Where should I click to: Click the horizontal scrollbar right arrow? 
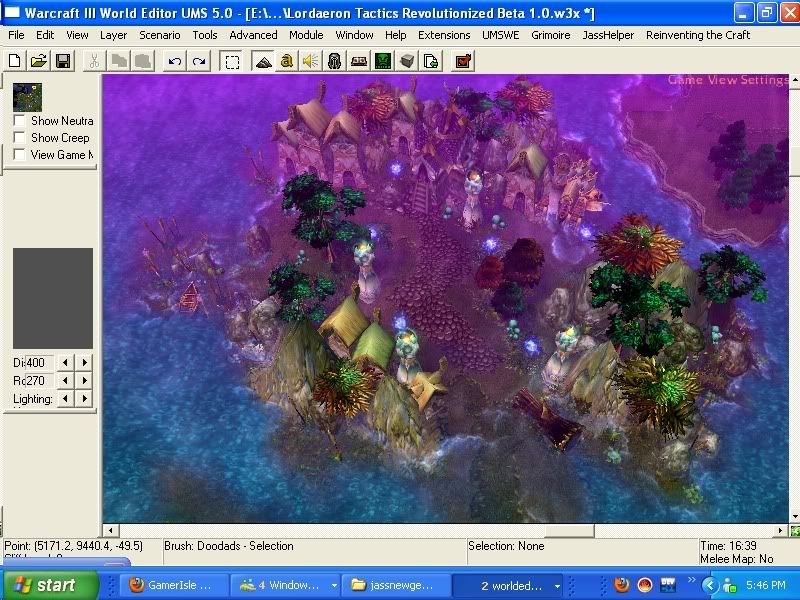click(780, 530)
